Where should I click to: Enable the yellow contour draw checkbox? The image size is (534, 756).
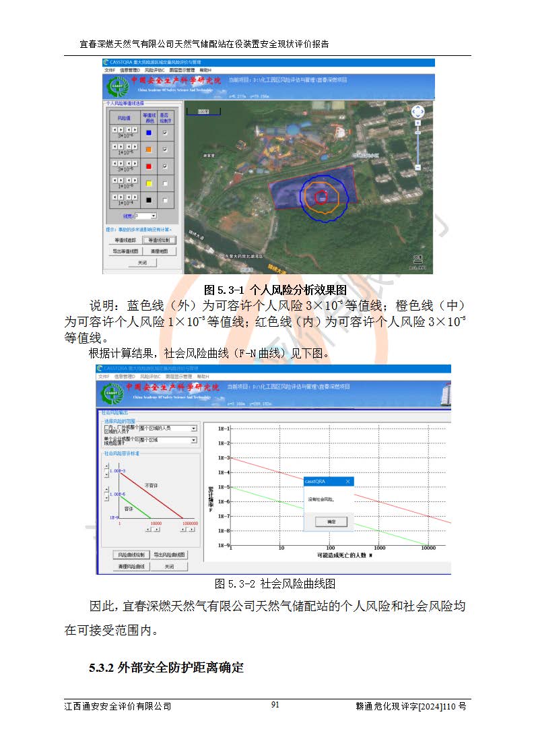(x=165, y=183)
